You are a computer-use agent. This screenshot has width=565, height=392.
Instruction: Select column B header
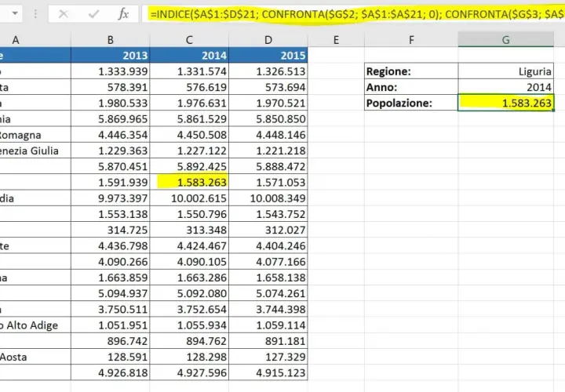pyautogui.click(x=111, y=40)
